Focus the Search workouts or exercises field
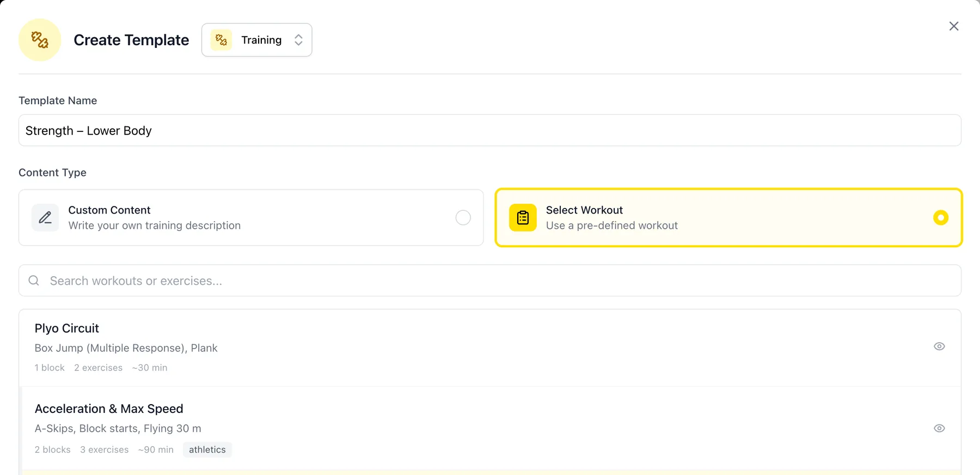Screen dimensions: 980x475 [490, 281]
